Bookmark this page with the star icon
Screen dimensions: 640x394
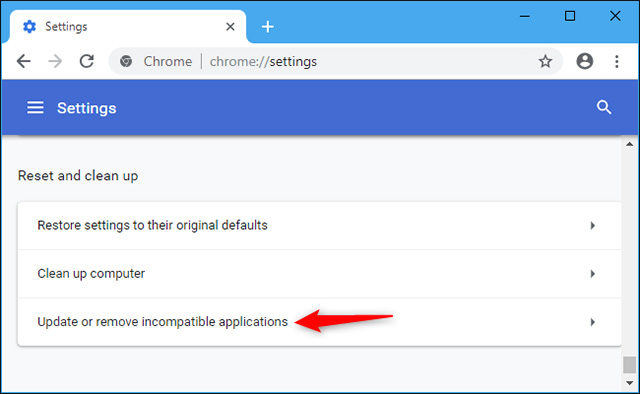coord(545,62)
